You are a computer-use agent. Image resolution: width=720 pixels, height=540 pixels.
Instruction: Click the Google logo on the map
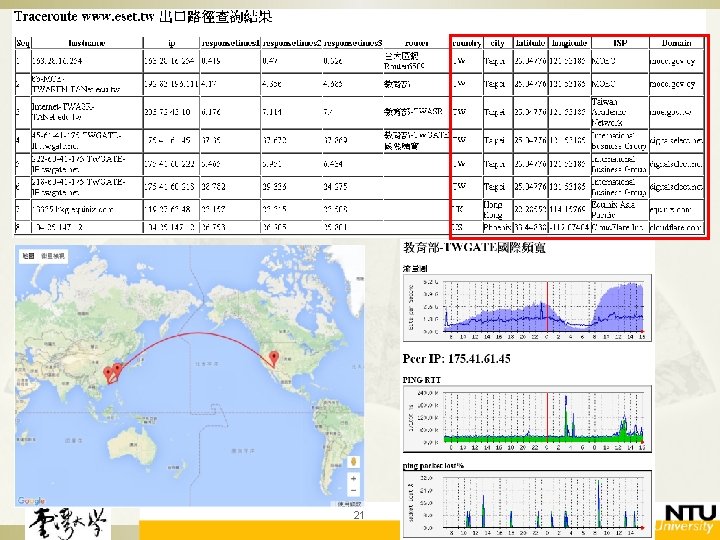[31, 501]
